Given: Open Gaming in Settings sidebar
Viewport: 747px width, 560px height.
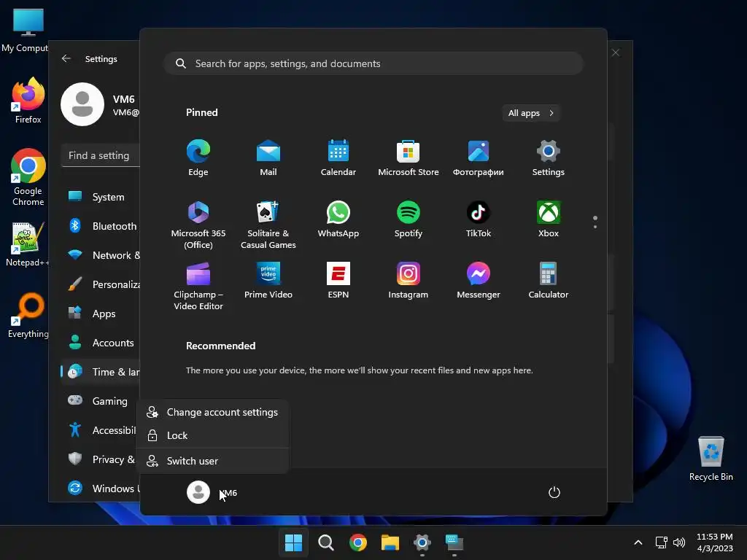Looking at the screenshot, I should pos(101,401).
